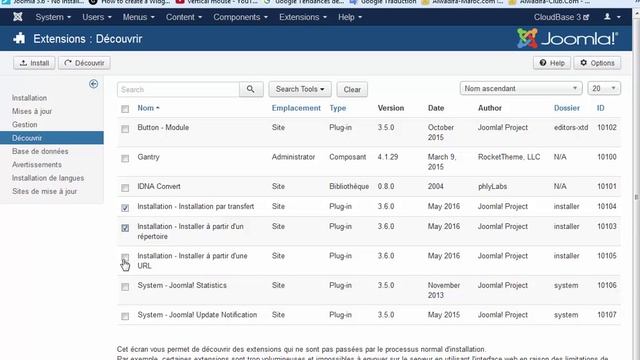
Task: Sort by the Nom column header
Action: [x=148, y=108]
